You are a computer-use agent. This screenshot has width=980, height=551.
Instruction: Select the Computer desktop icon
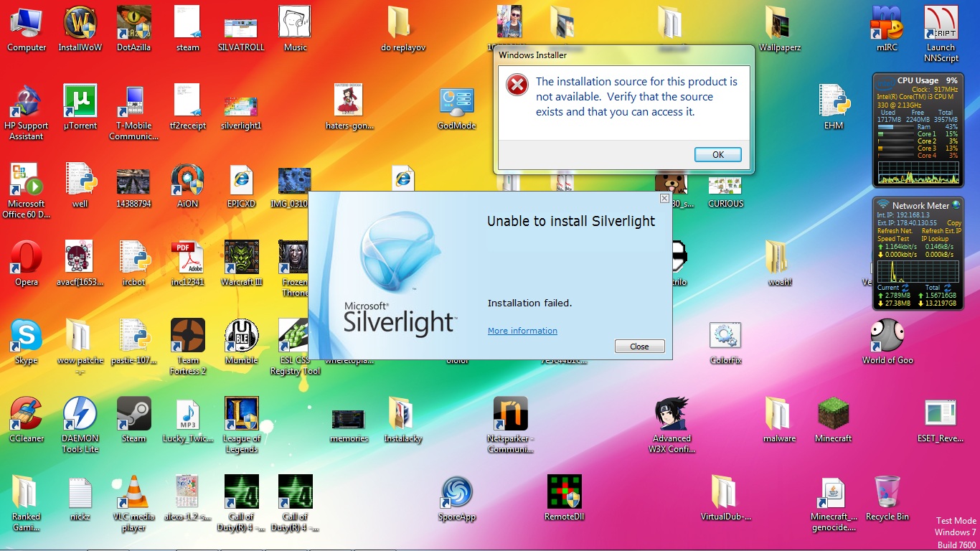click(27, 29)
